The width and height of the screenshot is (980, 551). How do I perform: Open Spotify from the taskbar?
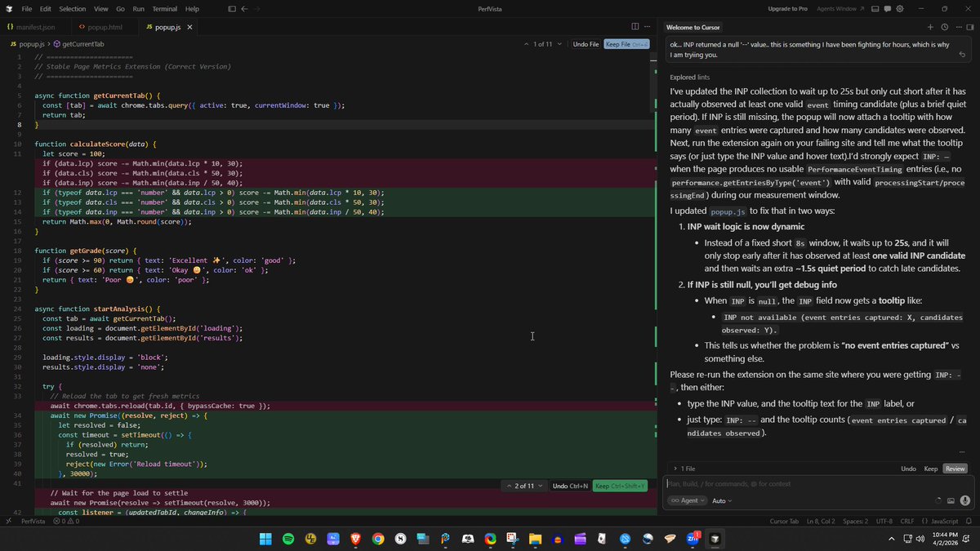pos(288,539)
